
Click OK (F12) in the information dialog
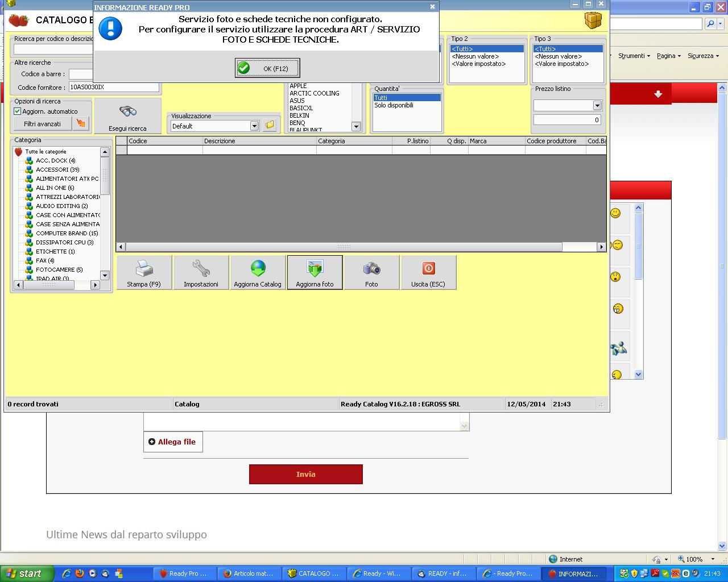tap(267, 68)
